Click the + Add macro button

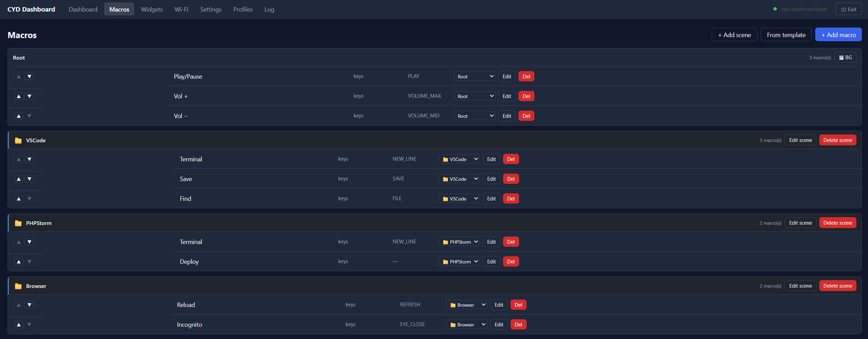coord(838,35)
